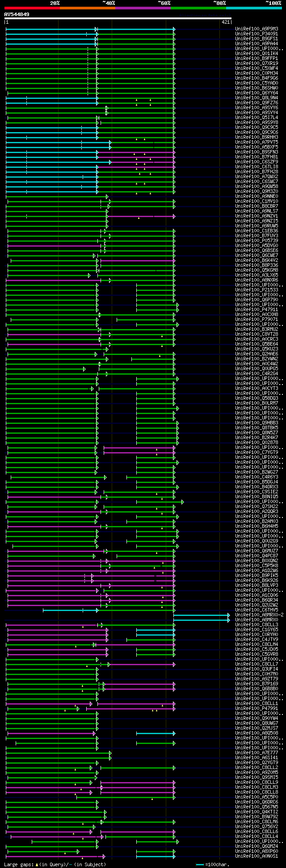Select the UniRef100_Q7XR19 label
Screen dimensions: 286x868
click(257, 64)
